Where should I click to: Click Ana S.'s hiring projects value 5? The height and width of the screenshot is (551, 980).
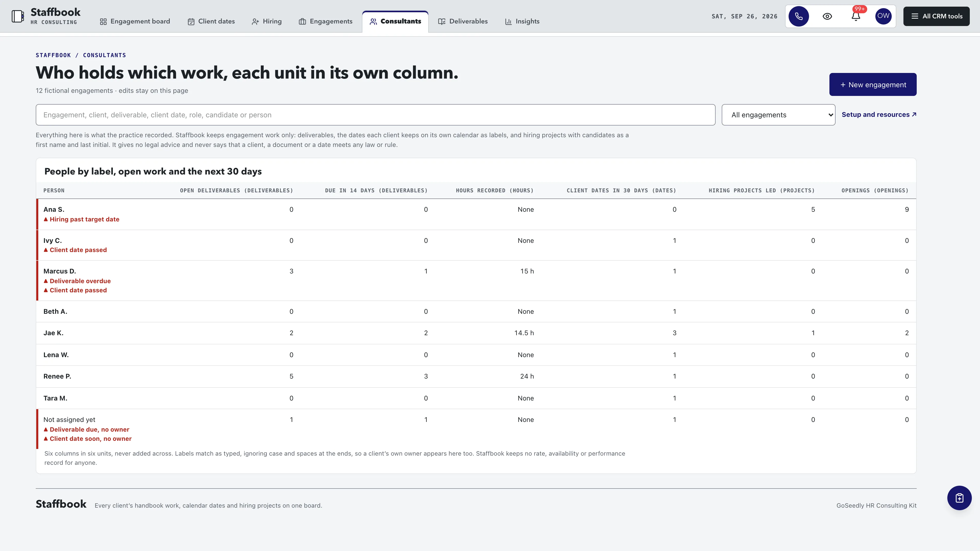point(813,209)
